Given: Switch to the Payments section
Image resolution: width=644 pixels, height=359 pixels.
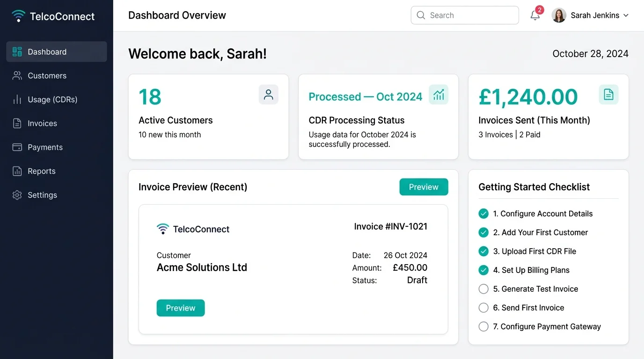Looking at the screenshot, I should (45, 147).
